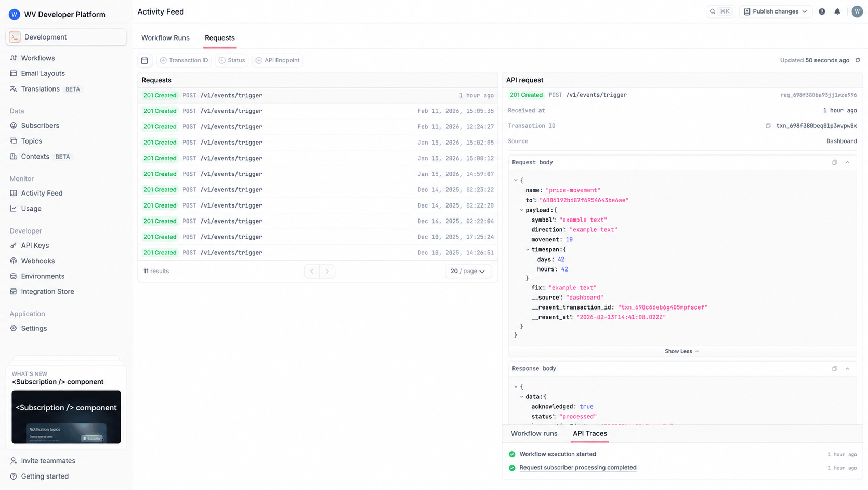This screenshot has width=868, height=490.
Task: Click Show Less in the request body
Action: 682,351
